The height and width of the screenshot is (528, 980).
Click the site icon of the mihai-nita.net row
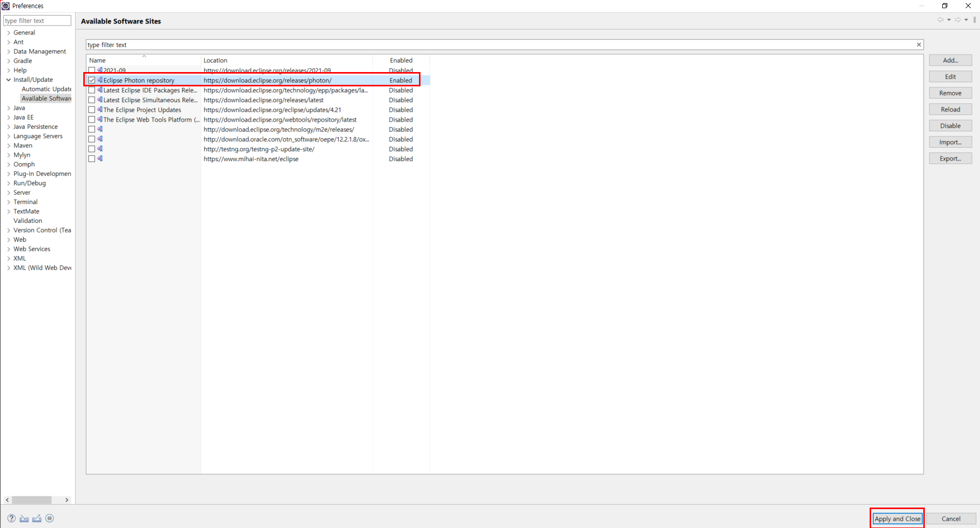[x=100, y=158]
